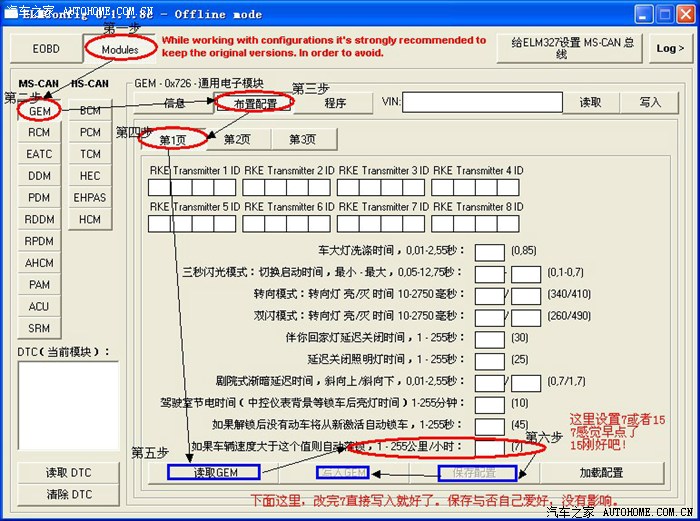The width and height of the screenshot is (700, 521).
Task: Open the Modules section
Action: 119,49
